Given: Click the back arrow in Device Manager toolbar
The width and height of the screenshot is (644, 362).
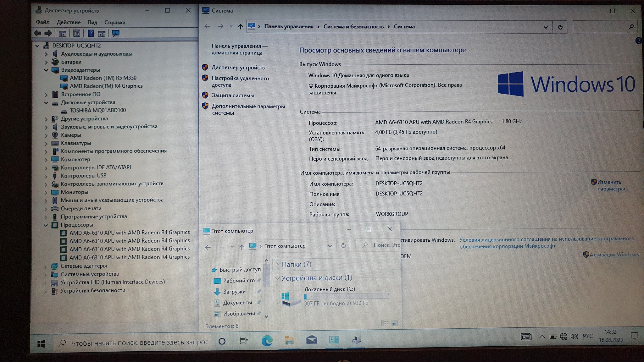Looking at the screenshot, I should tap(38, 33).
